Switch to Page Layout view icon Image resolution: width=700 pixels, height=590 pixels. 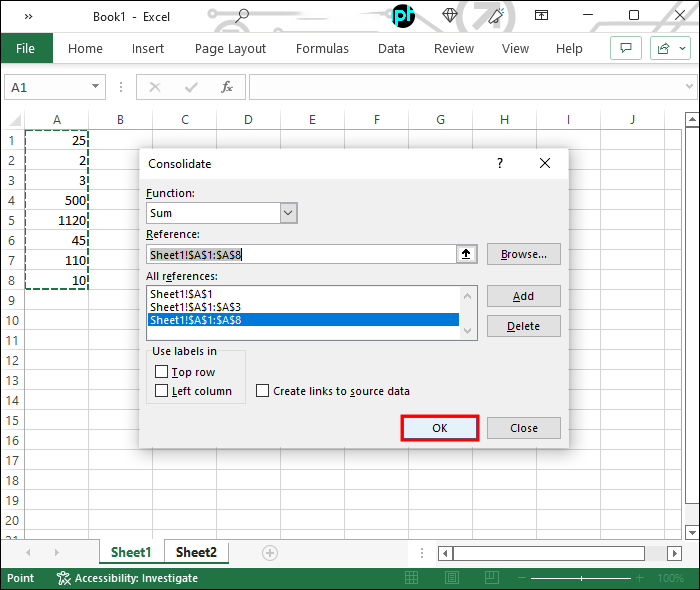(x=452, y=578)
